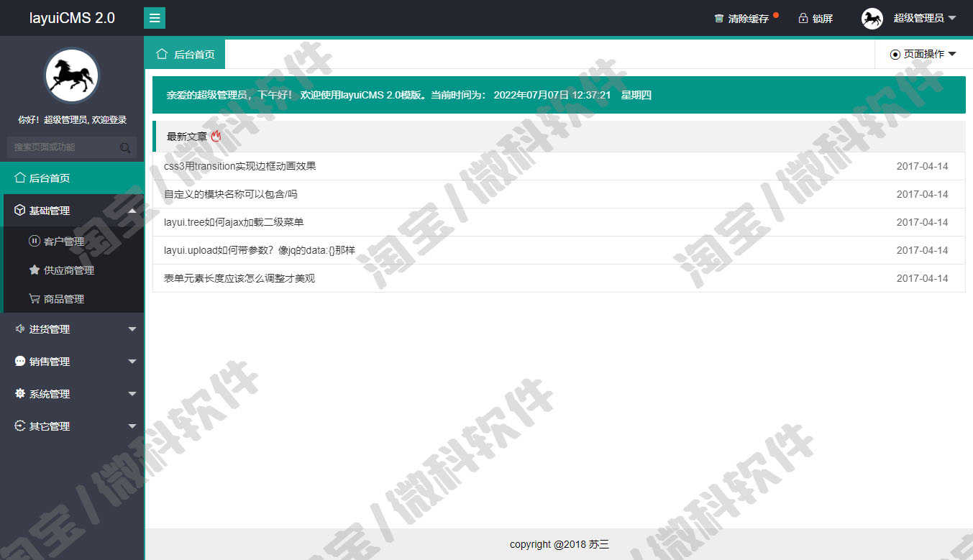Click the 最新文章 heading text

[187, 136]
